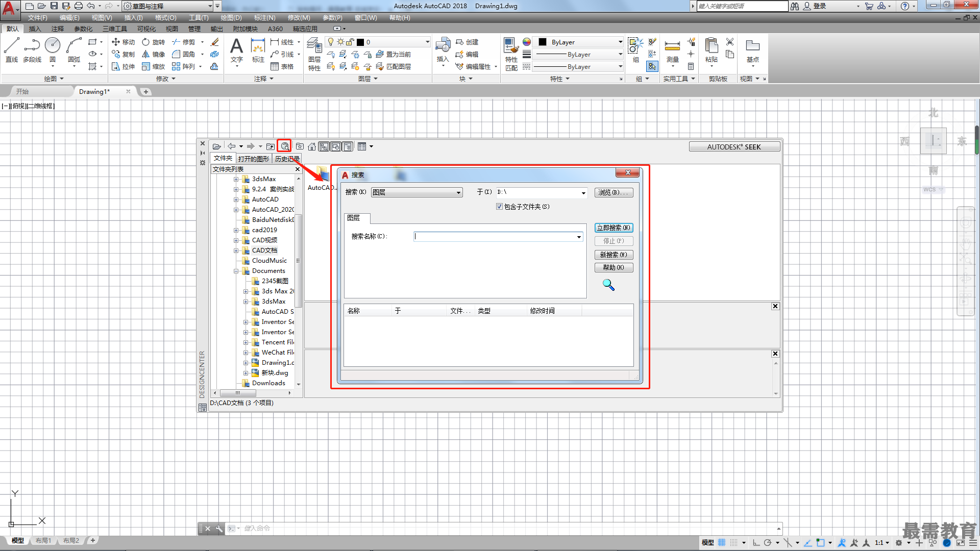Select the Arc (圆弧) tool
Image resolution: width=980 pixels, height=551 pixels.
coord(74,50)
